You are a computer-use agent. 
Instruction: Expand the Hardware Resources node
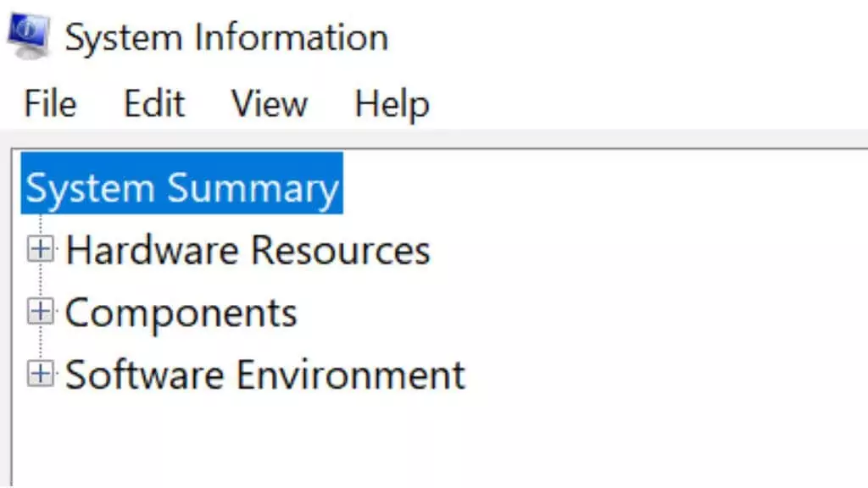tap(41, 250)
